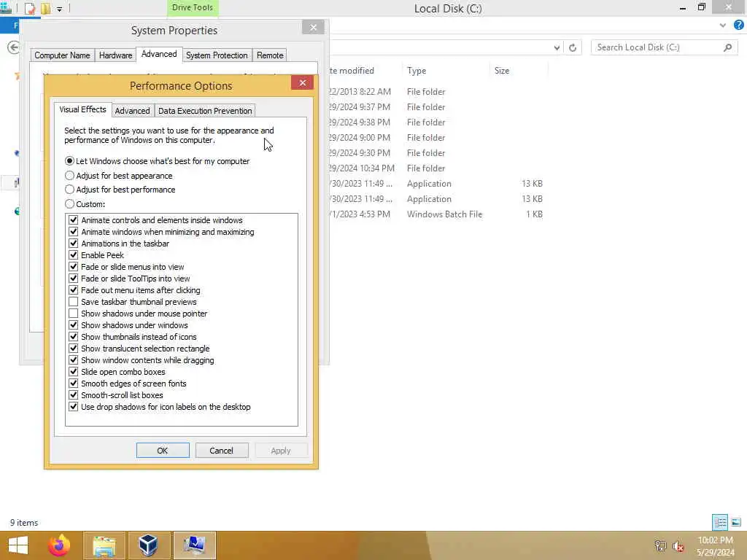This screenshot has height=560, width=747.
Task: Open Explorer help question mark icon
Action: click(x=738, y=25)
